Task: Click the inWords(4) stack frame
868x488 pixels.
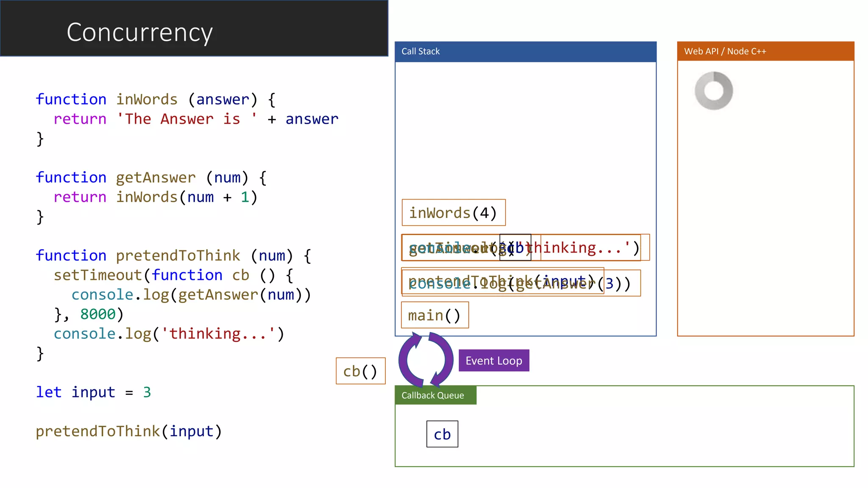Action: [x=453, y=213]
